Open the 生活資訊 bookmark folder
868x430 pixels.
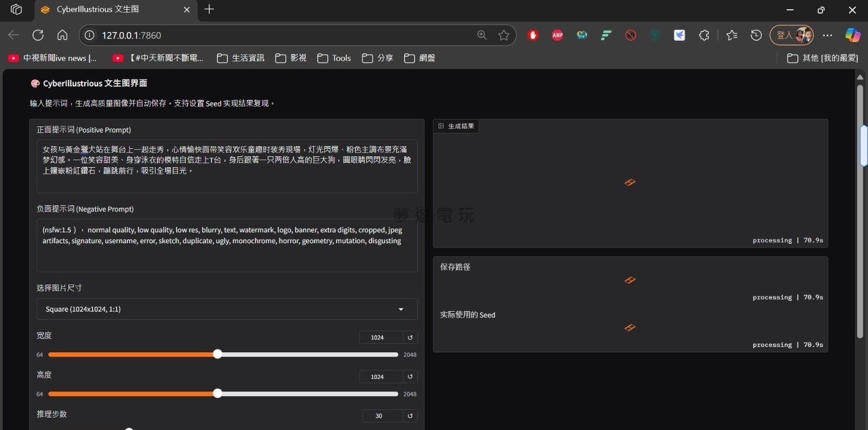(x=241, y=58)
